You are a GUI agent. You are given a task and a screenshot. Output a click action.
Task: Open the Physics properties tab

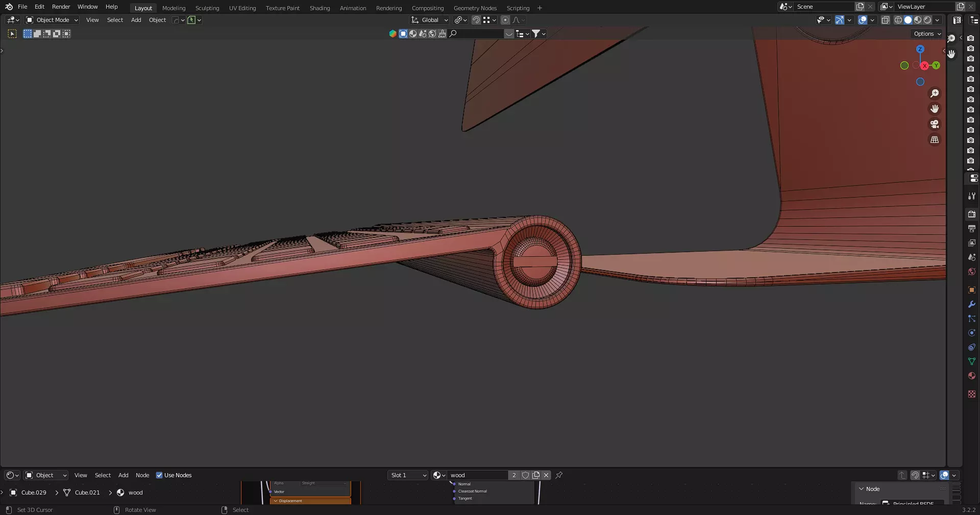point(972,333)
